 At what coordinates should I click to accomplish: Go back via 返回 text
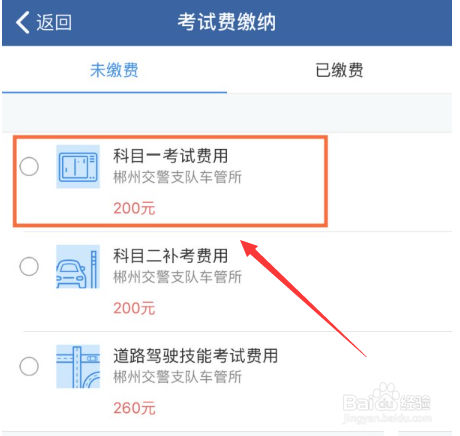click(54, 22)
